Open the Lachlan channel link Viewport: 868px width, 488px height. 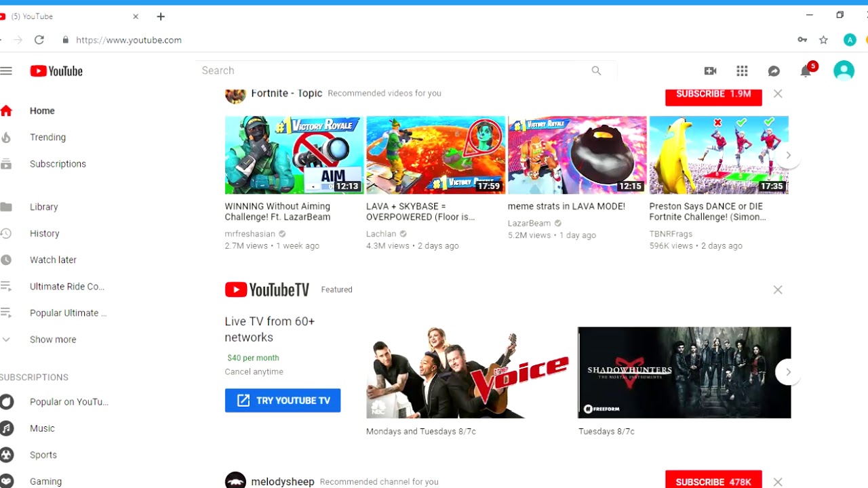coord(381,234)
